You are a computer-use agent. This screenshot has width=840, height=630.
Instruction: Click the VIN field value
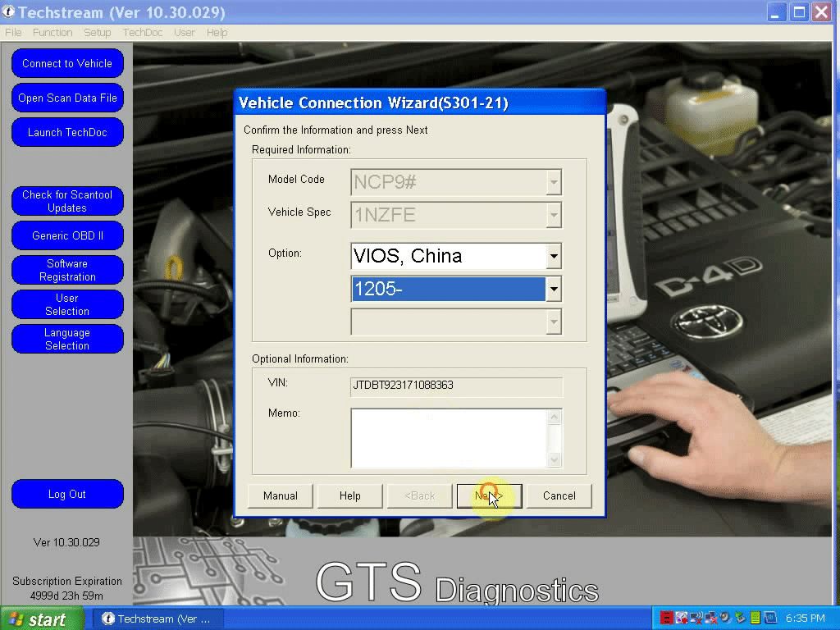pyautogui.click(x=456, y=386)
